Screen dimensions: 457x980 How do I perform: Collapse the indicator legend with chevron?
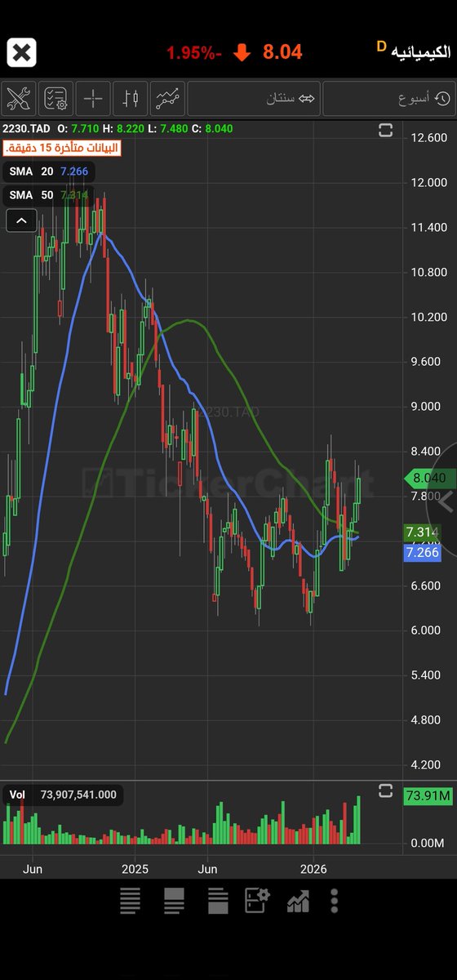[x=21, y=220]
